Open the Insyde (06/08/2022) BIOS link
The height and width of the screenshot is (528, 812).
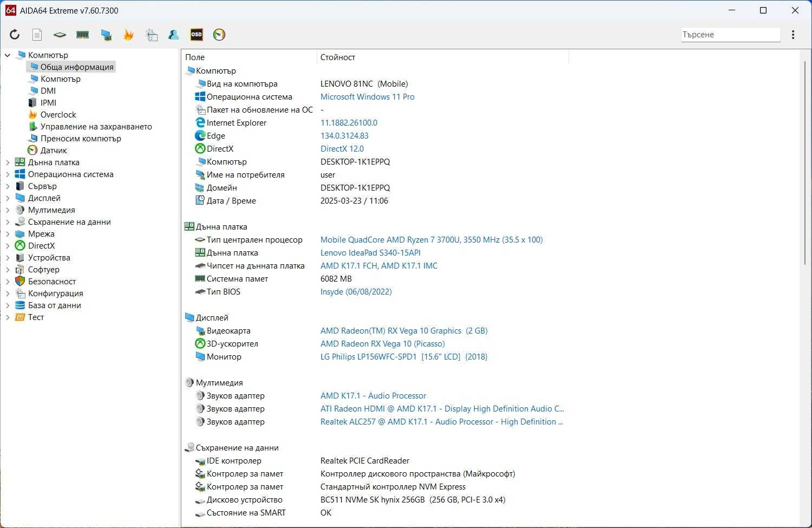pos(356,292)
